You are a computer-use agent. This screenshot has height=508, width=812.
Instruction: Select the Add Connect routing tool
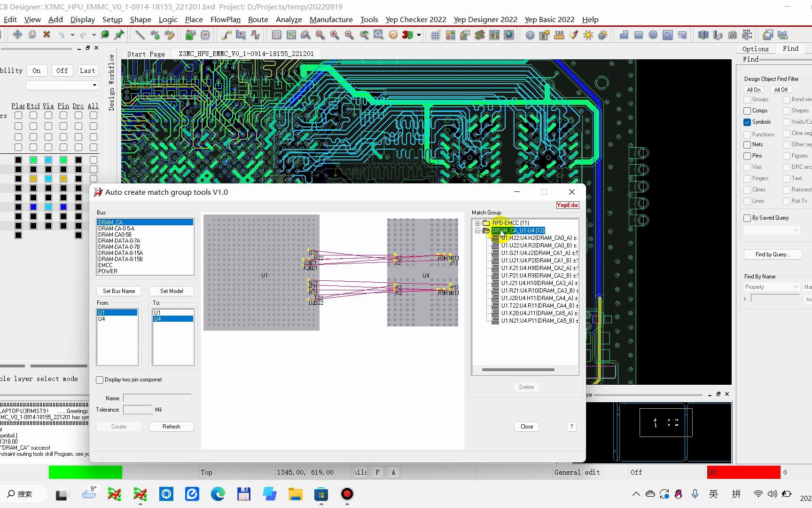click(x=226, y=35)
